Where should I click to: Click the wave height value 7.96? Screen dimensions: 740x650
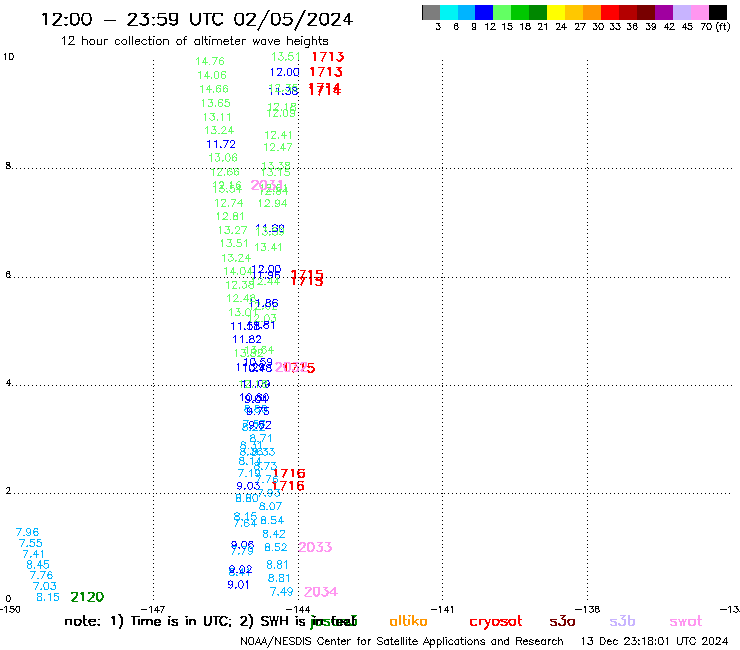point(27,532)
